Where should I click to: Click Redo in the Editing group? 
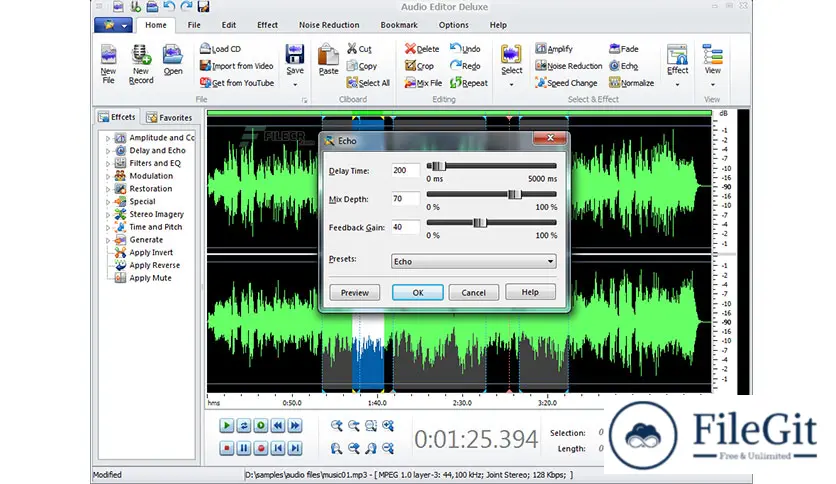coord(465,66)
